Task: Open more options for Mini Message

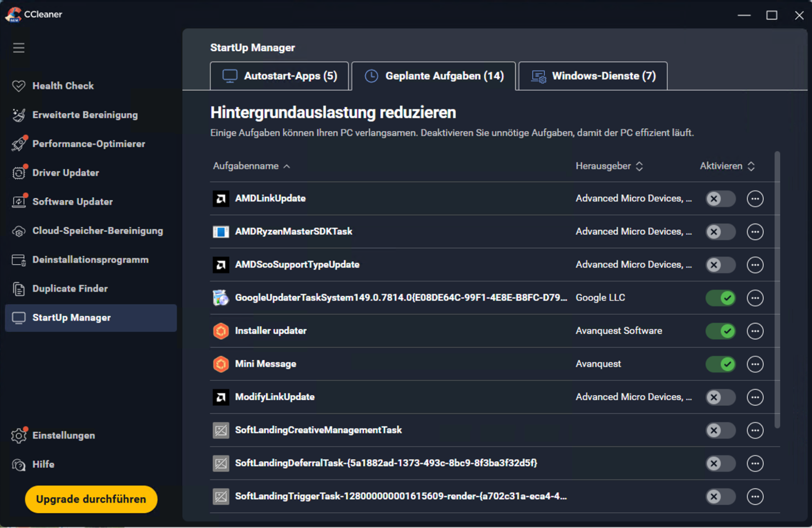Action: (x=755, y=364)
